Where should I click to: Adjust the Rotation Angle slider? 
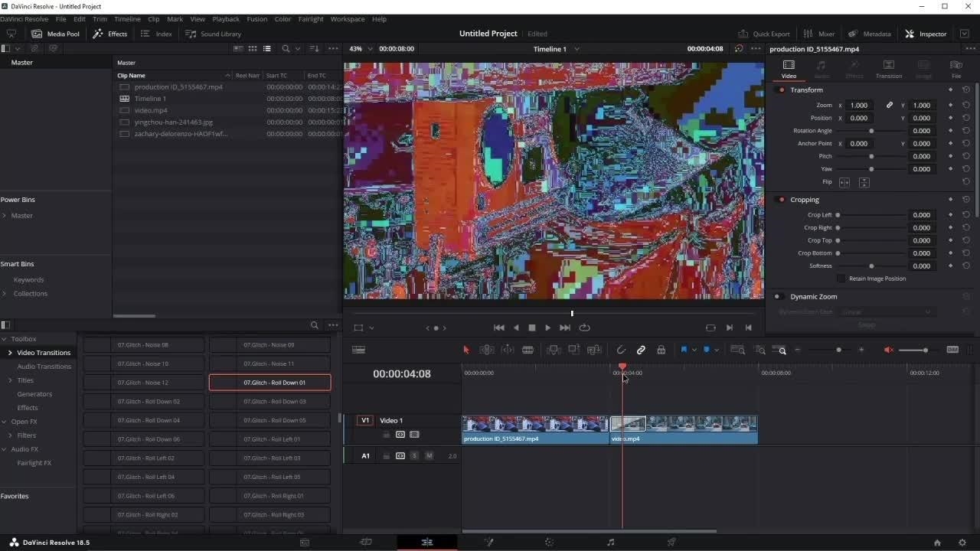(x=871, y=131)
